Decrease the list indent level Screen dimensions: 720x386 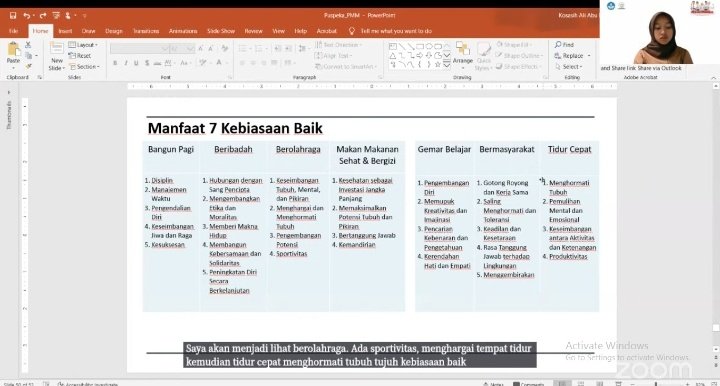pos(277,48)
